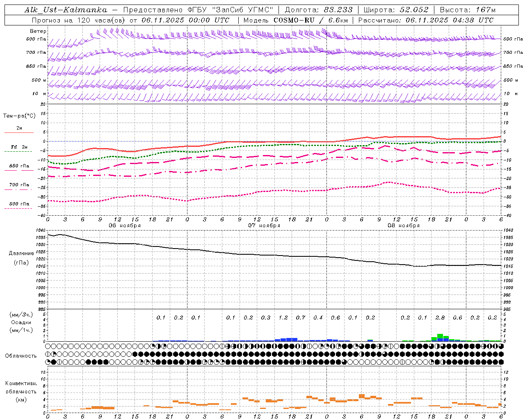The width and height of the screenshot is (525, 420).
Task: Click the 08 ноября date label
Action: click(404, 226)
